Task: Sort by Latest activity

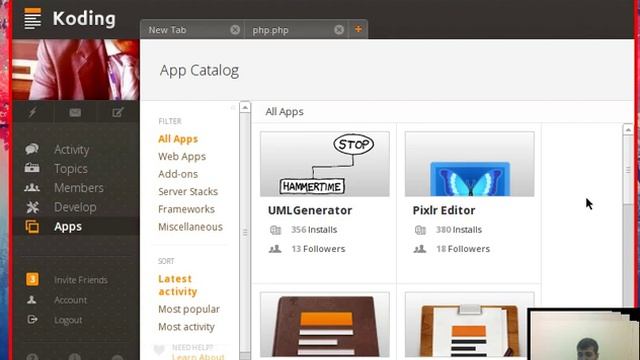Action: pyautogui.click(x=178, y=285)
